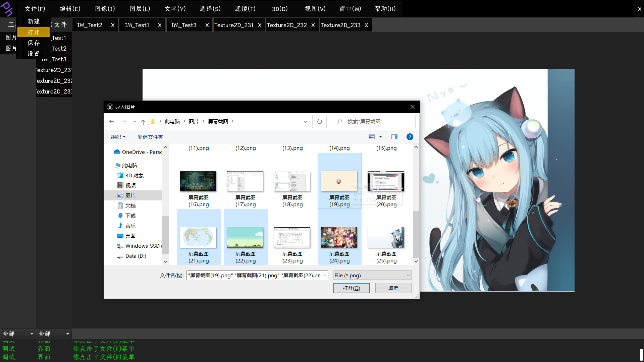644x362 pixels.
Task: Choose 打开 from the file menu
Action: pyautogui.click(x=34, y=32)
